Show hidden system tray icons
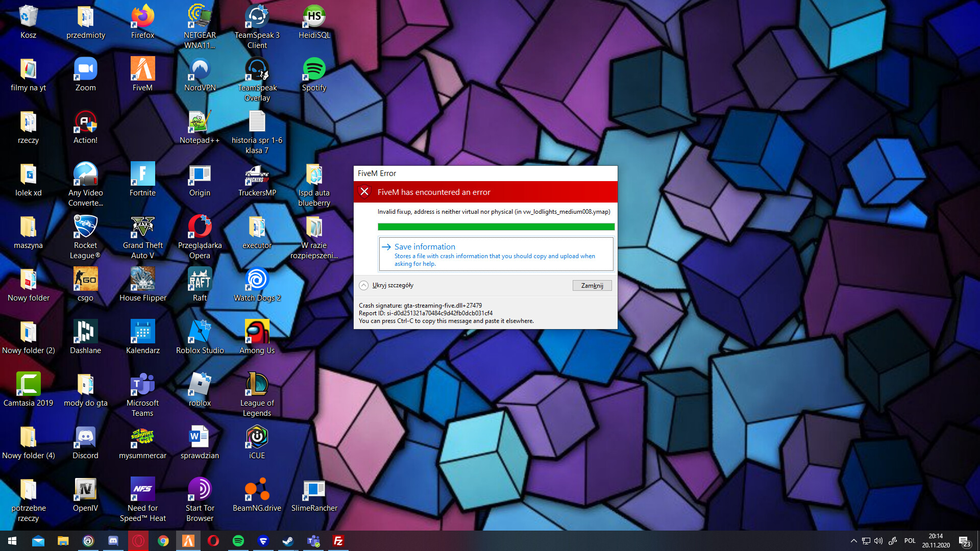The height and width of the screenshot is (551, 980). 853,541
